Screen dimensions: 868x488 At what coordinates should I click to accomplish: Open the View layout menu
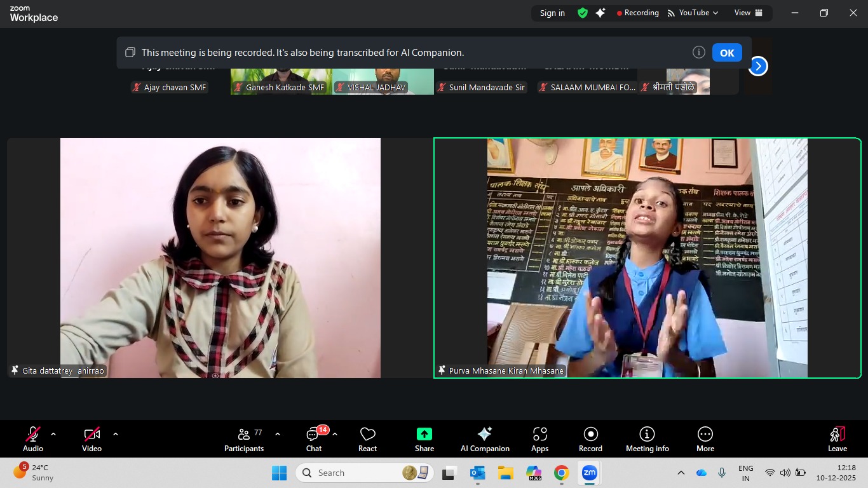748,13
